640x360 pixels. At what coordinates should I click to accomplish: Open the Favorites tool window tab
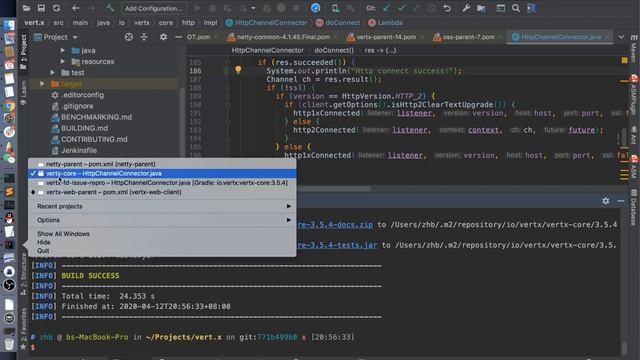(23, 329)
